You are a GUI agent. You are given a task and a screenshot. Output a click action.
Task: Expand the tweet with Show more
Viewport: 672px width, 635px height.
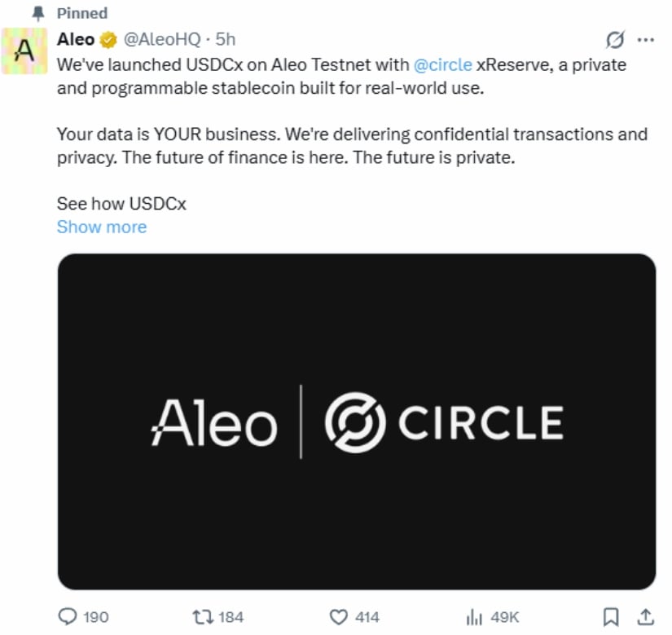coord(101,227)
